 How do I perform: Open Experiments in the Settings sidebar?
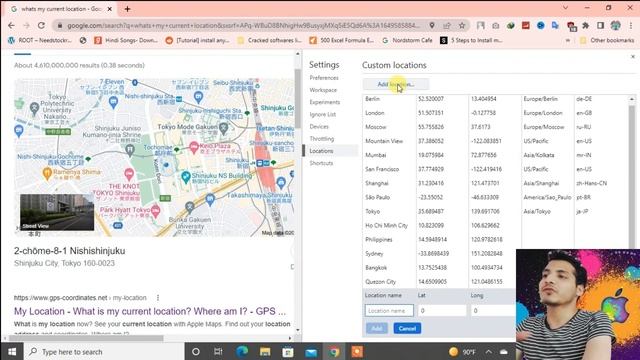click(x=325, y=102)
